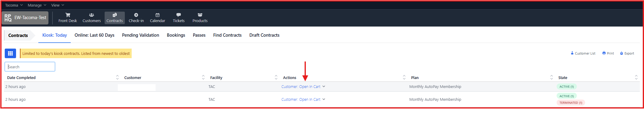Click the EW-Tacoma-Test logo button
Image resolution: width=644 pixels, height=113 pixels.
tap(25, 18)
